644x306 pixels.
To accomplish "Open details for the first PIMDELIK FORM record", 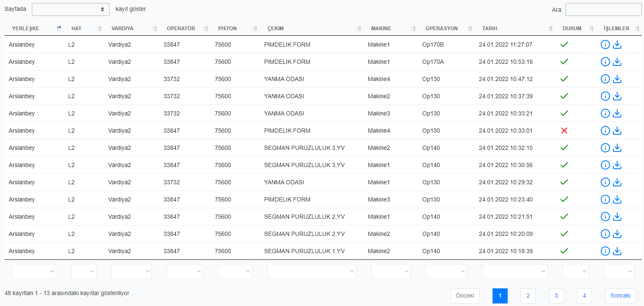I will pyautogui.click(x=605, y=44).
